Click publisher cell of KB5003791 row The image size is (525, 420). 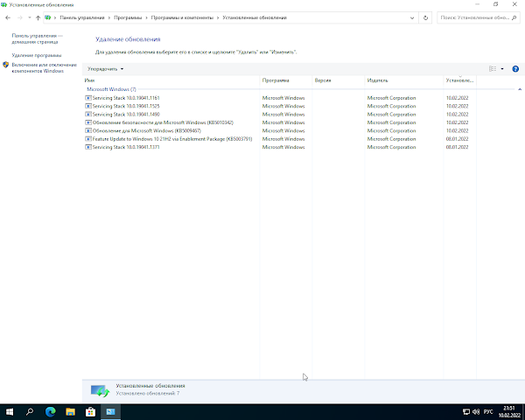click(391, 139)
